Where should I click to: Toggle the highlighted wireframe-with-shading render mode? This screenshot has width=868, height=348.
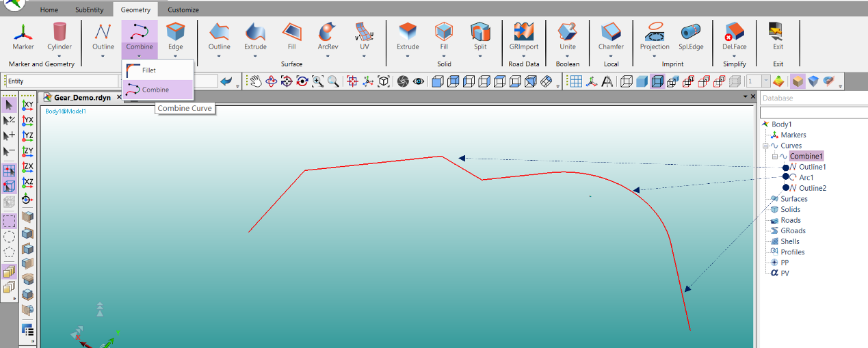tap(657, 81)
